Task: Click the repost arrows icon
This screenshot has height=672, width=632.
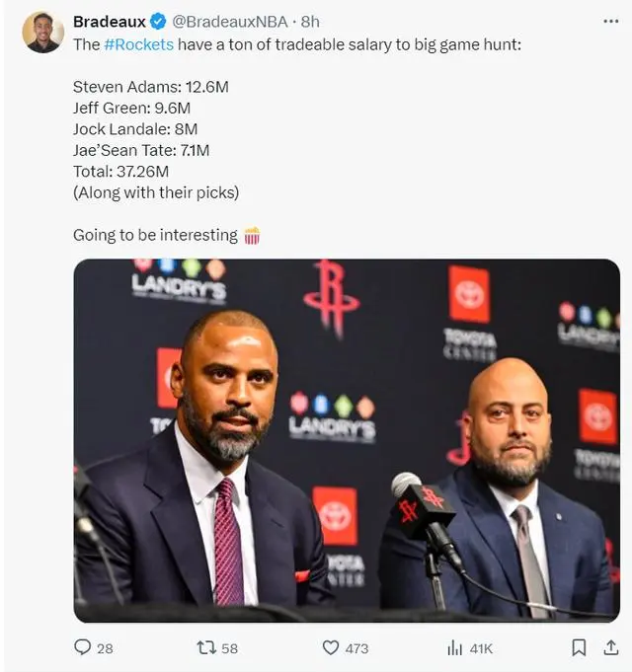Action: [x=206, y=647]
